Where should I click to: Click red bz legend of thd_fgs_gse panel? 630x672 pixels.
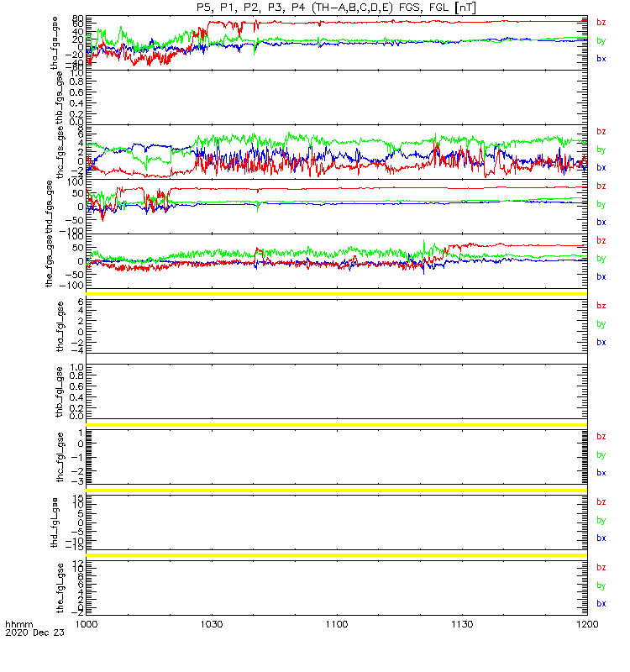pos(601,186)
